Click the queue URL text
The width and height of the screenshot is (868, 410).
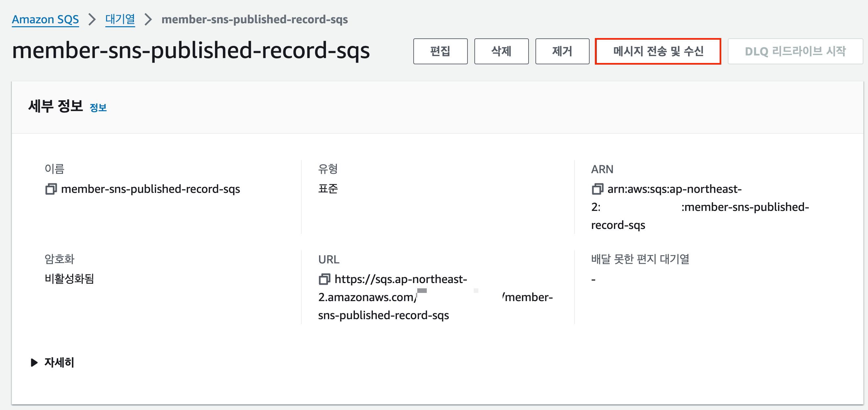tap(400, 279)
